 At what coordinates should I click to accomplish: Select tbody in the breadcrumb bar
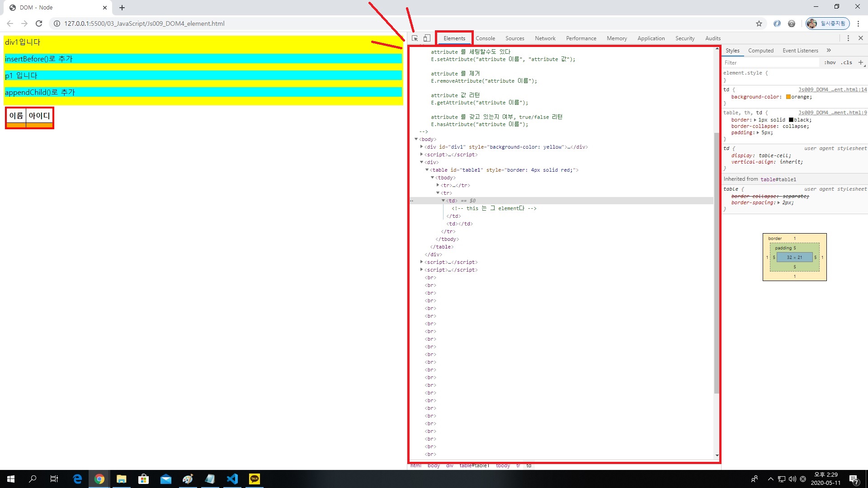pyautogui.click(x=503, y=465)
